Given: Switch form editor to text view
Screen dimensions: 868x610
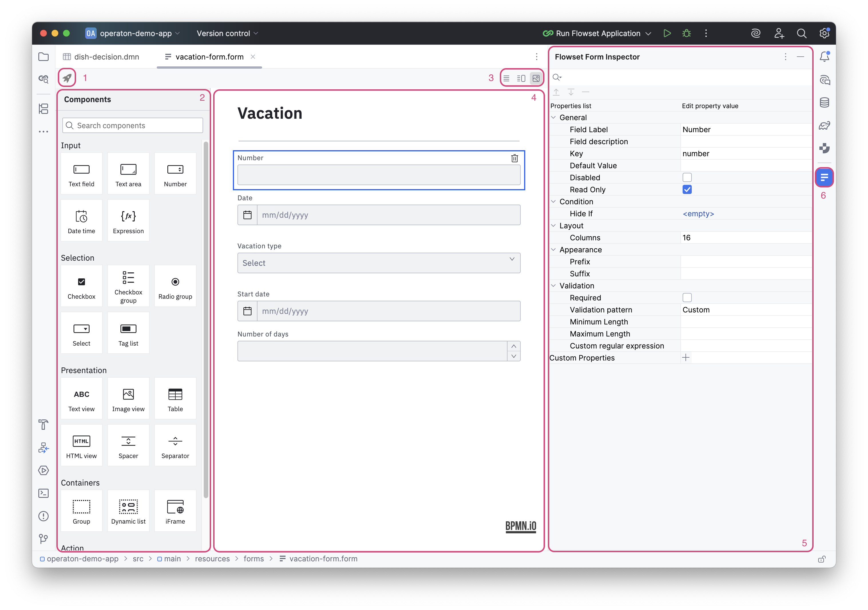Looking at the screenshot, I should tap(506, 78).
